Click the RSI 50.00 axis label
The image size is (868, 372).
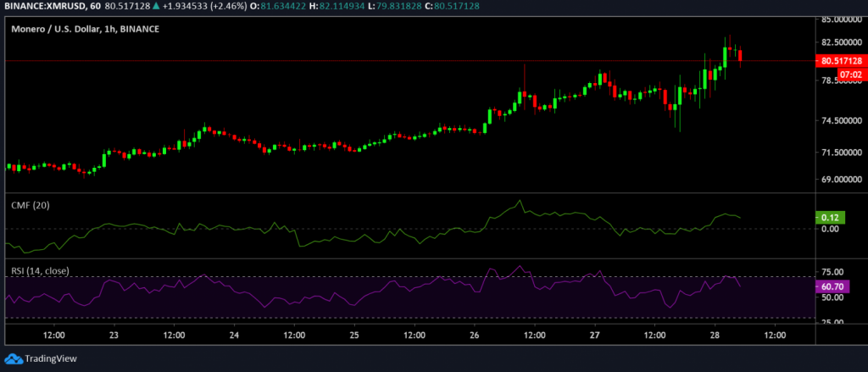pos(832,297)
